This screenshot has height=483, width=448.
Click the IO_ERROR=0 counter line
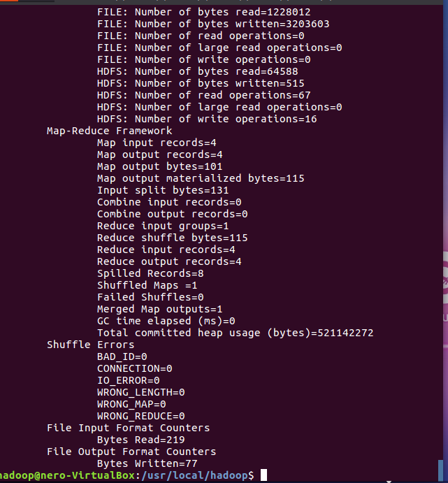coord(128,380)
